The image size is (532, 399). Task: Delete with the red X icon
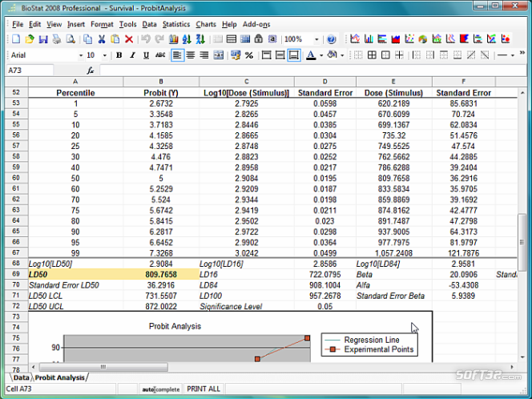(129, 39)
